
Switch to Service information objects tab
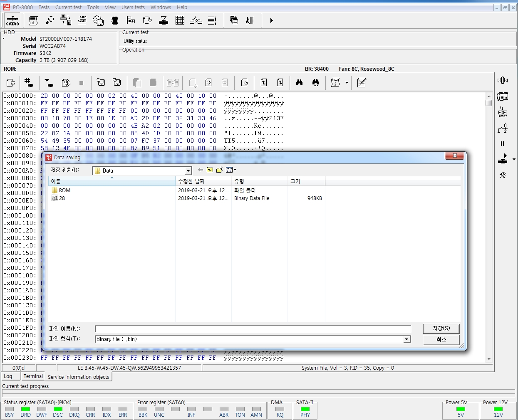pos(78,377)
